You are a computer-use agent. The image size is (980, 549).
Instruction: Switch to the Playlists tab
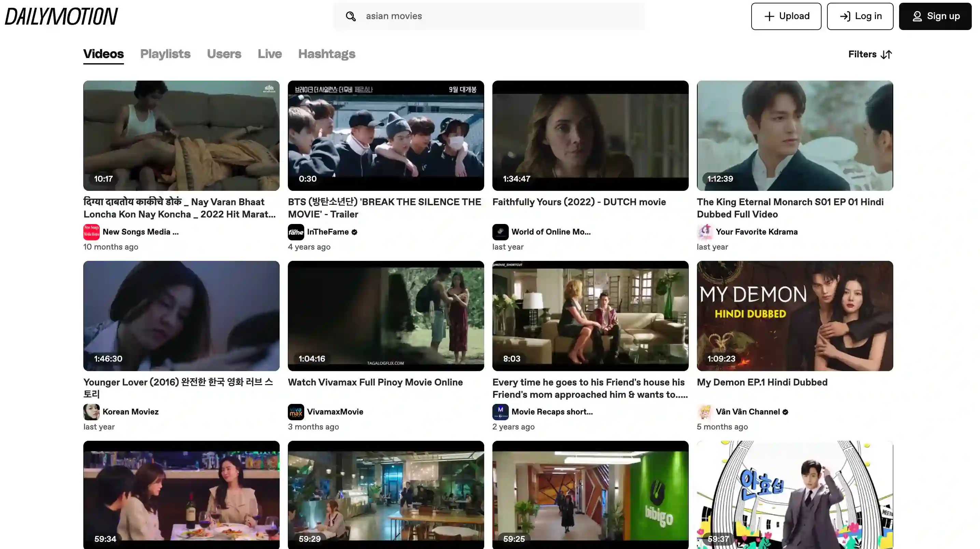coord(165,54)
